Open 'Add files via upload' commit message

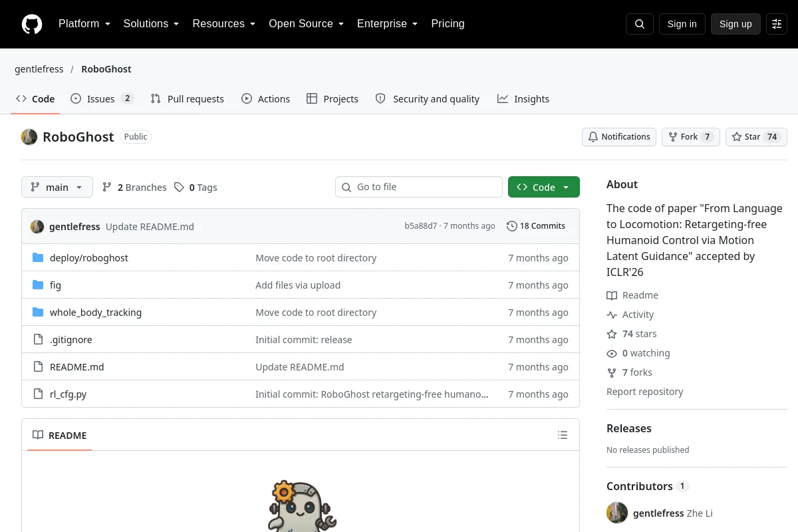pyautogui.click(x=298, y=285)
